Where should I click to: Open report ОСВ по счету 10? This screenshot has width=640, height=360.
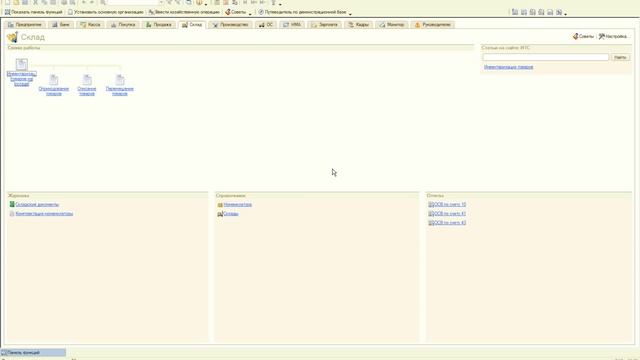450,204
